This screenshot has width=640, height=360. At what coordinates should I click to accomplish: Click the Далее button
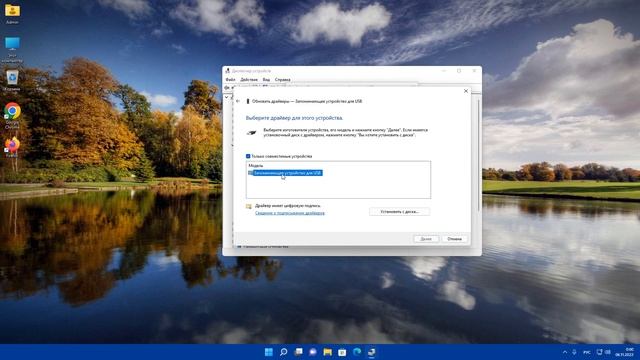coord(426,239)
